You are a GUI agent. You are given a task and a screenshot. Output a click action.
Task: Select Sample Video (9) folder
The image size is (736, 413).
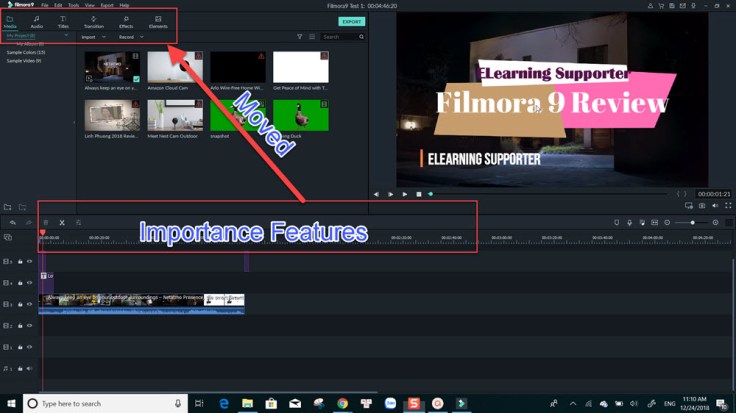coord(23,61)
